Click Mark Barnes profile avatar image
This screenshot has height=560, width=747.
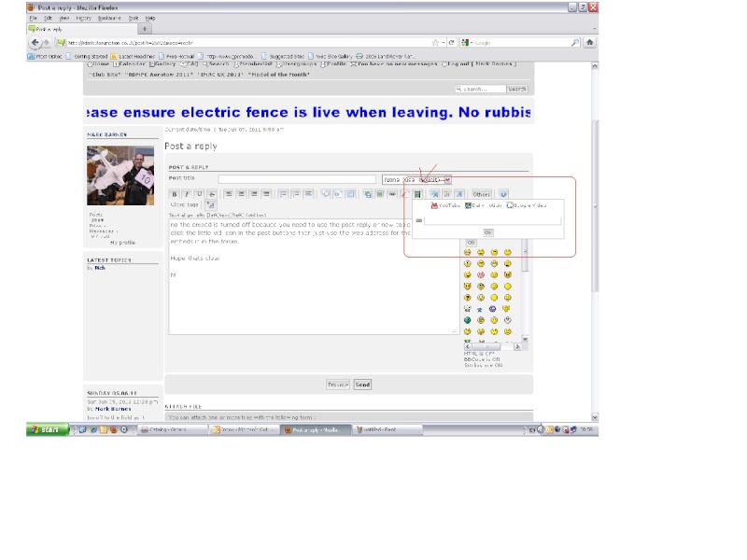120,175
